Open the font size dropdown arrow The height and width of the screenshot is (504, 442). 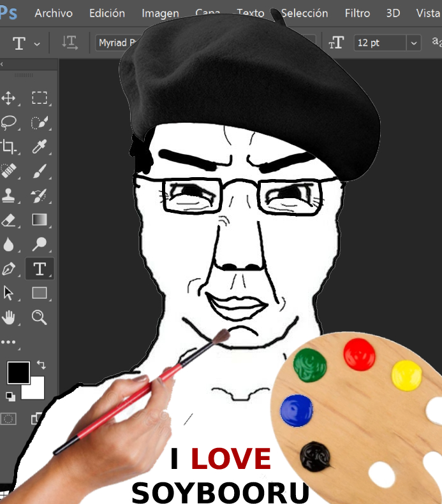415,43
